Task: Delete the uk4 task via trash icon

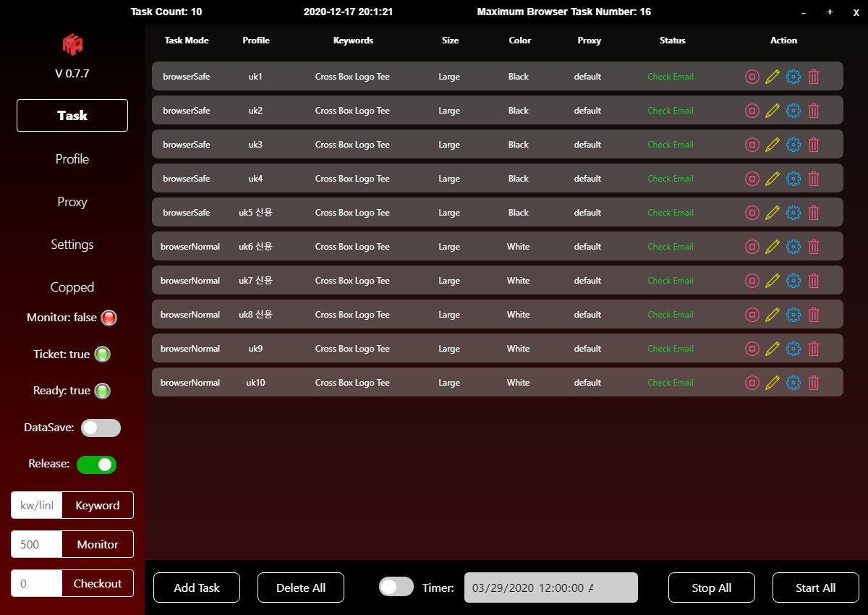Action: click(x=814, y=179)
